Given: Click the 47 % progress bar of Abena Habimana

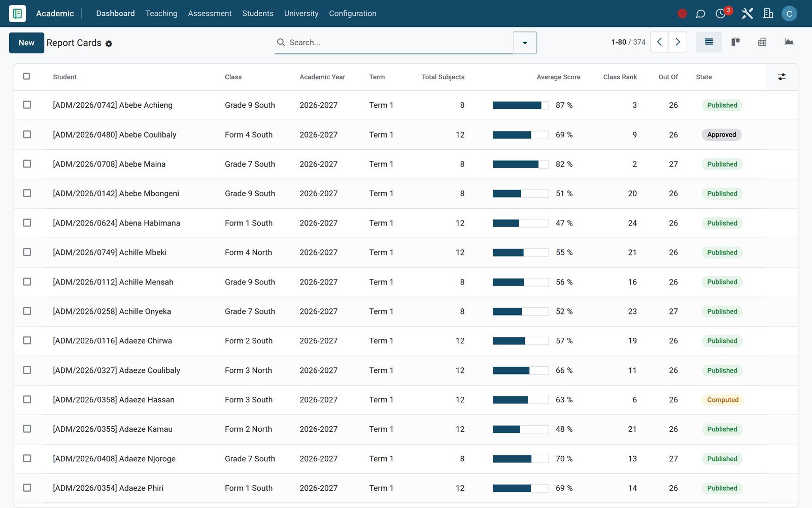Looking at the screenshot, I should click(x=520, y=223).
